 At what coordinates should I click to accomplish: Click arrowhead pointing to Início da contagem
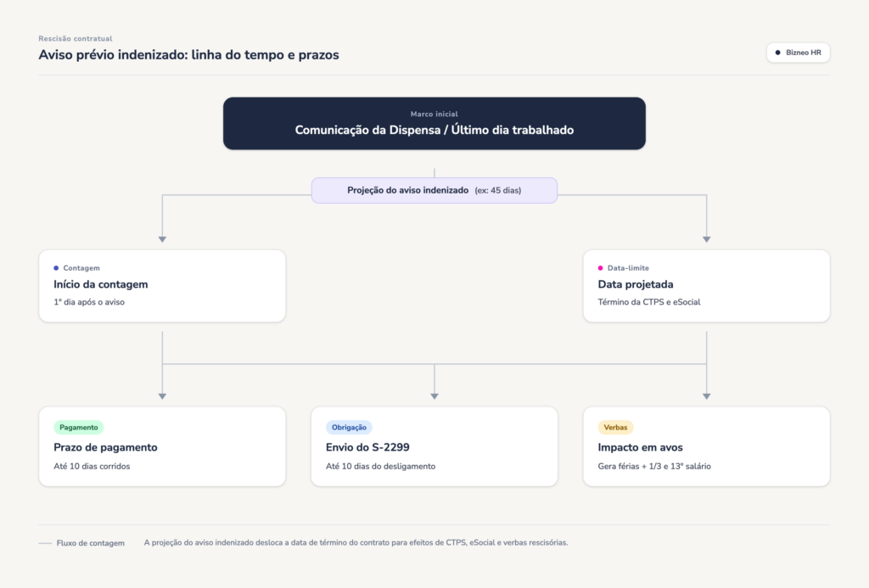click(162, 239)
